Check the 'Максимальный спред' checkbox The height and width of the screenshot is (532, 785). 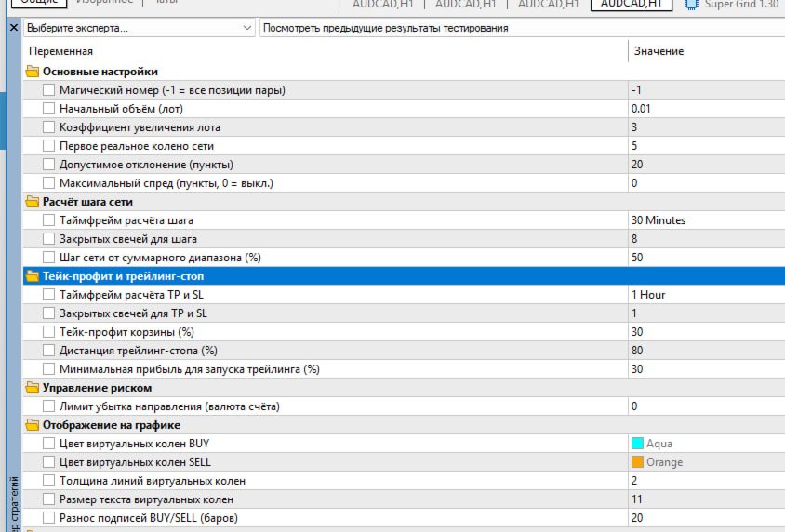click(x=48, y=183)
